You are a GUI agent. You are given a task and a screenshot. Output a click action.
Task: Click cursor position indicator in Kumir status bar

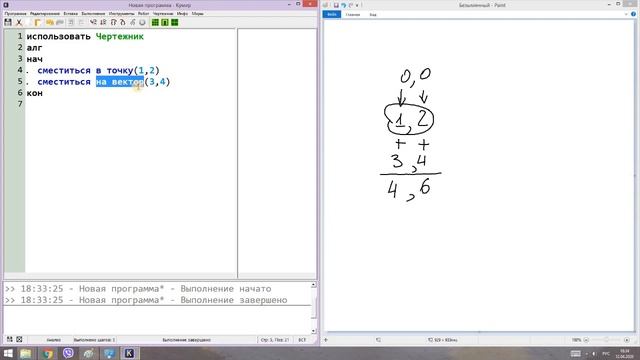275,340
